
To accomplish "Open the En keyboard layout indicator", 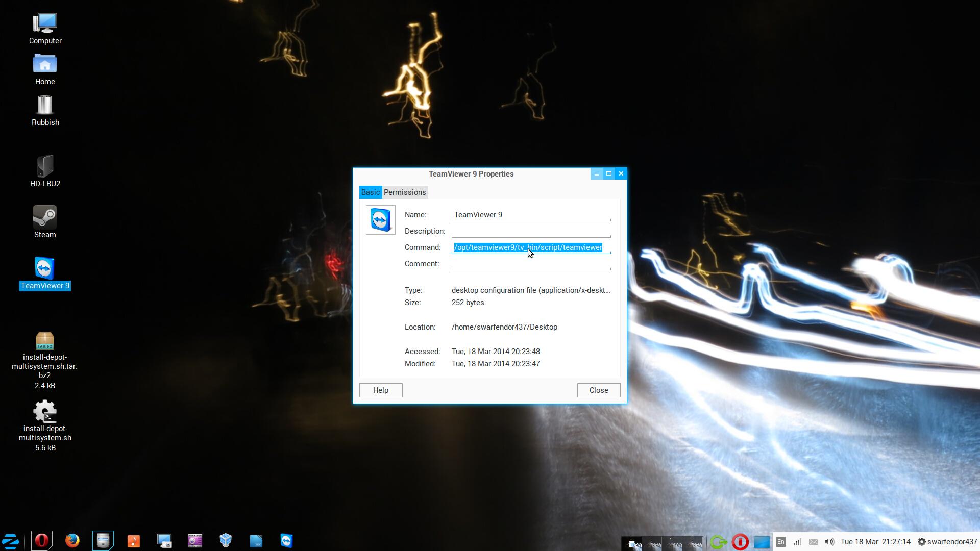I will pyautogui.click(x=780, y=542).
